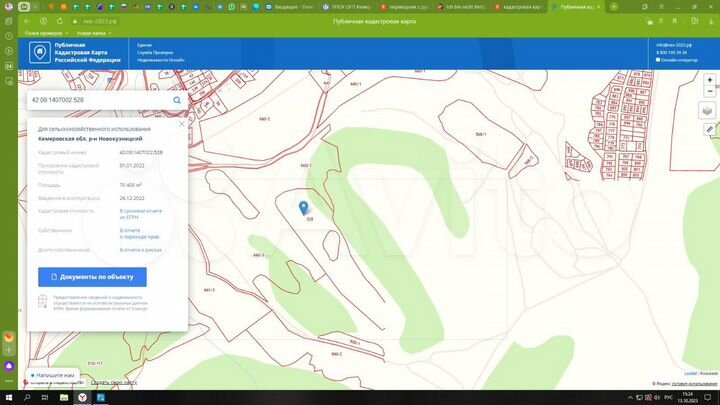Click the browser address bar URL

tap(100, 21)
